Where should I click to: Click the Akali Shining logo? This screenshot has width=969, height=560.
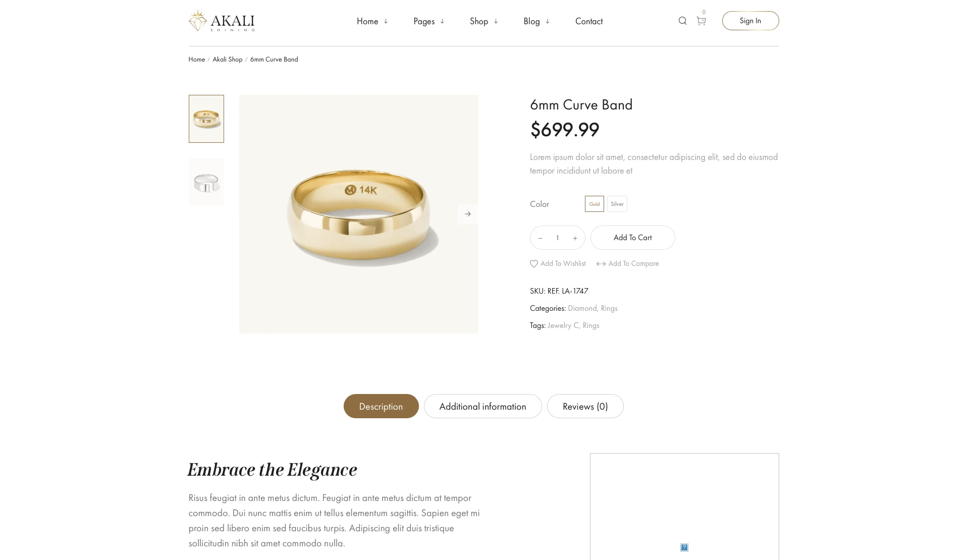pyautogui.click(x=222, y=21)
